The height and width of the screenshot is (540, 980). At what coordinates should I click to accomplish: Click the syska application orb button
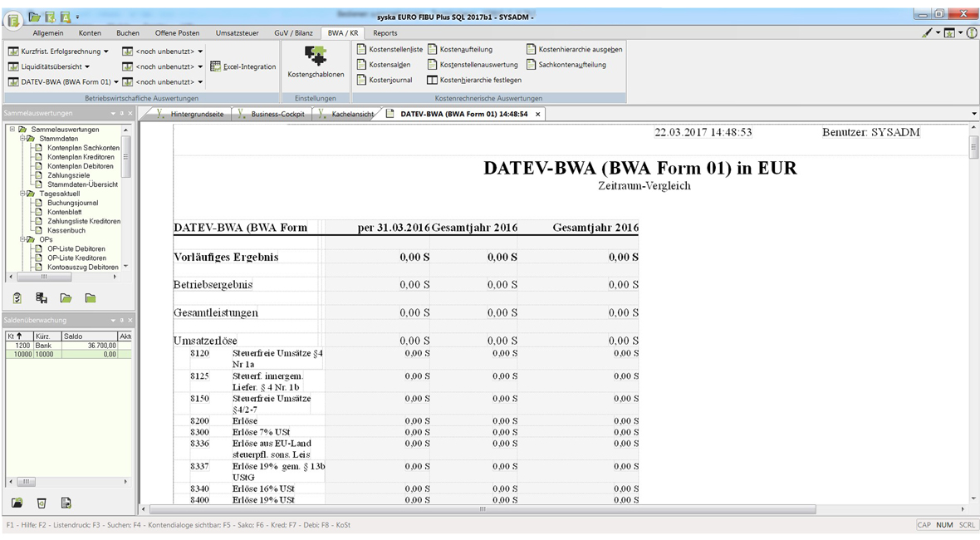pos(13,18)
